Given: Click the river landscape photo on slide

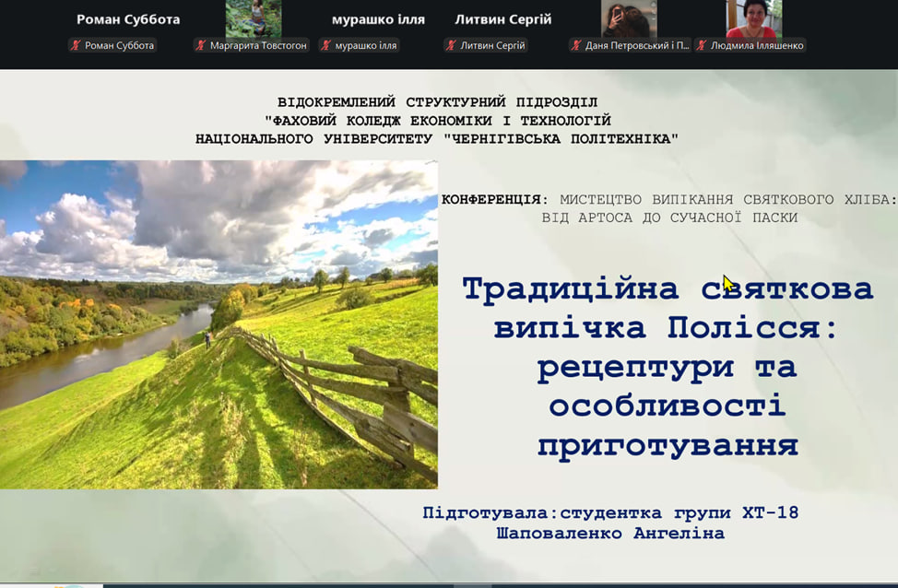Looking at the screenshot, I should pos(219,324).
